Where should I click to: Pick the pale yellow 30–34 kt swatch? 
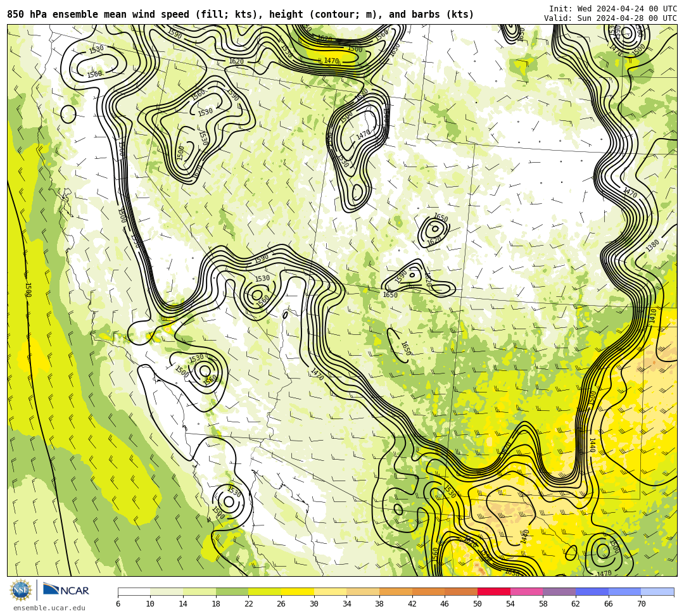[x=330, y=591]
